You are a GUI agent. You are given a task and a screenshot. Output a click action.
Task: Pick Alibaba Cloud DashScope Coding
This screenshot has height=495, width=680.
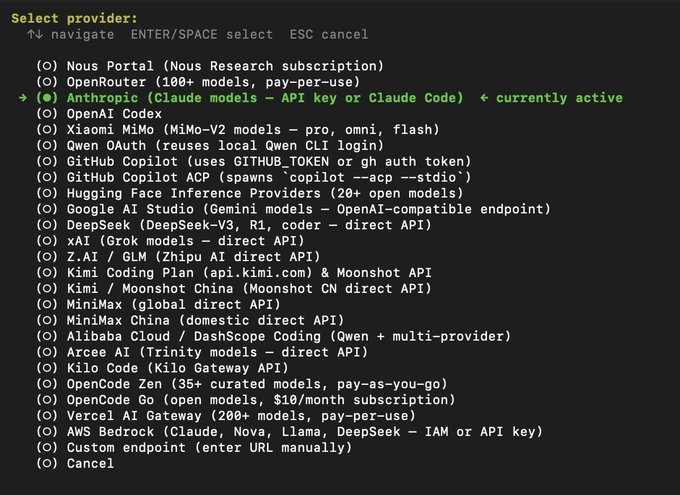[274, 336]
